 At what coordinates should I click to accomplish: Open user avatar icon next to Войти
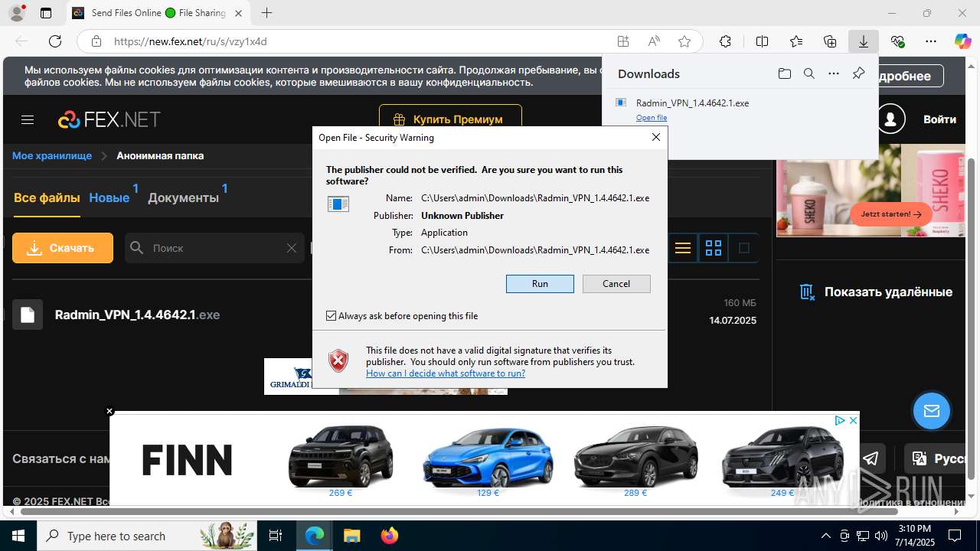[890, 119]
